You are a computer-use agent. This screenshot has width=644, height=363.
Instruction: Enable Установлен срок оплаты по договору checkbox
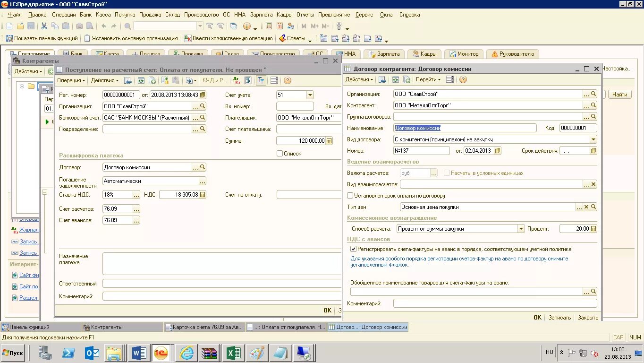(x=350, y=195)
